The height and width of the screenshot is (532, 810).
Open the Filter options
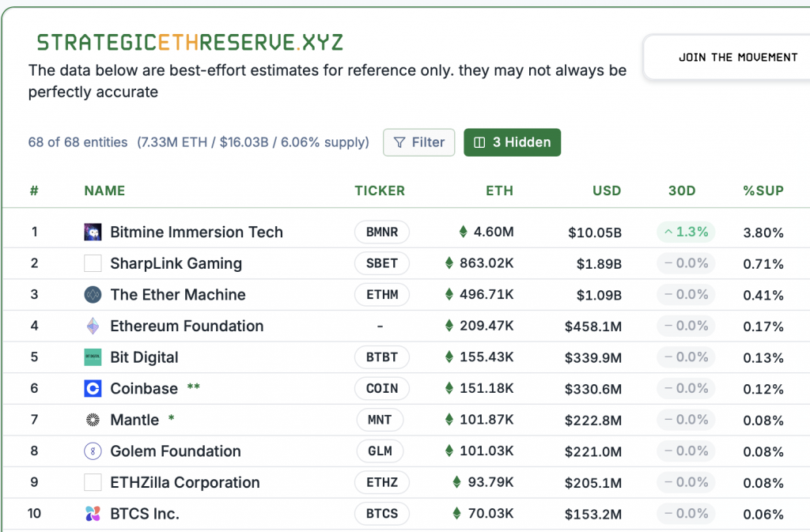(419, 142)
